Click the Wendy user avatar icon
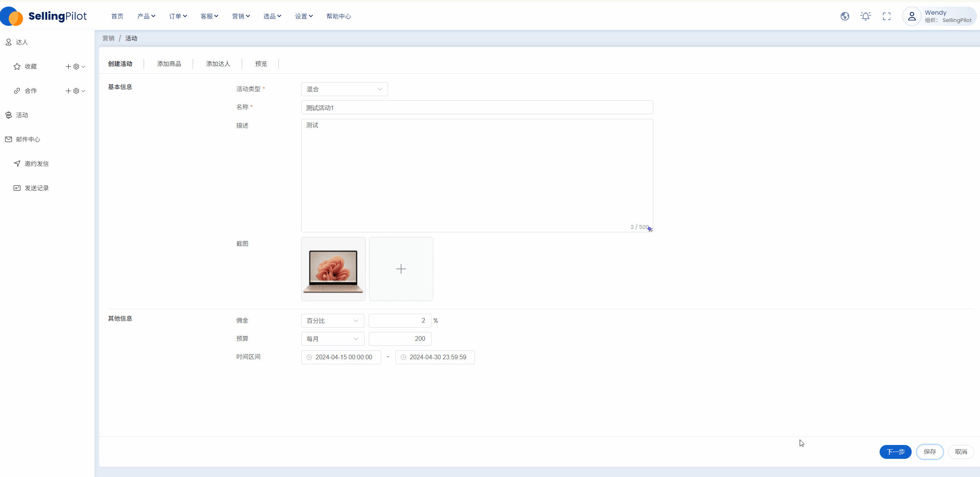The height and width of the screenshot is (477, 980). pos(912,16)
